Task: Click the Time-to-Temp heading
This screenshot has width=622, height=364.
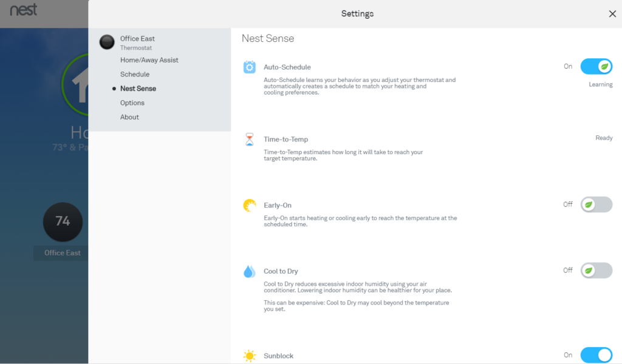Action: point(285,140)
